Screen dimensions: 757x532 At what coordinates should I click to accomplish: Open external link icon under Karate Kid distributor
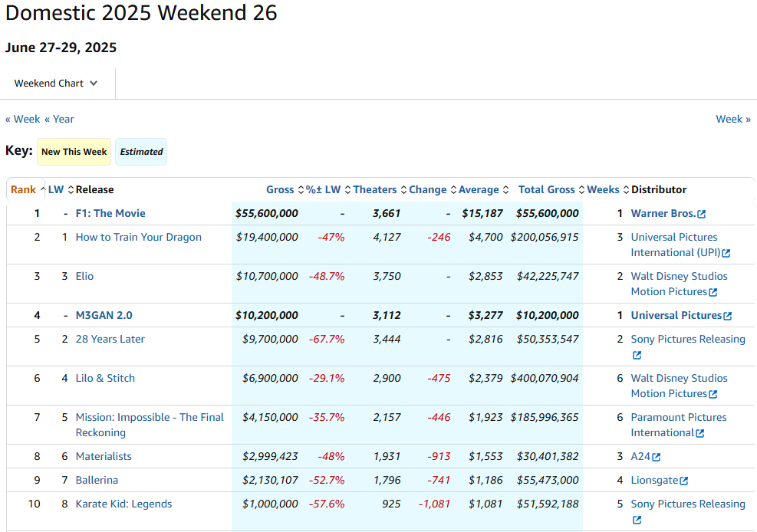click(x=637, y=520)
